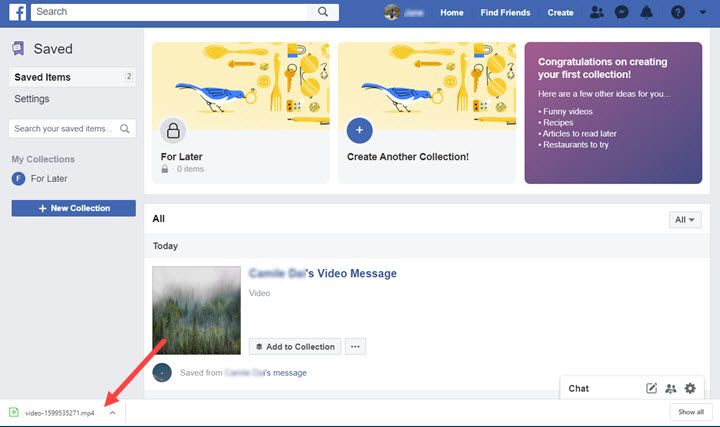Select Saved Items in the sidebar
The height and width of the screenshot is (427, 720).
pos(72,77)
